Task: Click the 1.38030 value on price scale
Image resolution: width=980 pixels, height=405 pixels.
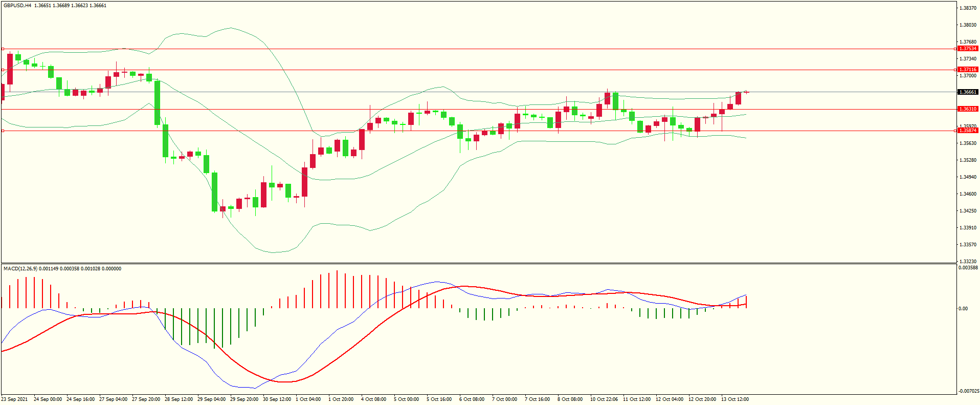Action: (x=967, y=25)
